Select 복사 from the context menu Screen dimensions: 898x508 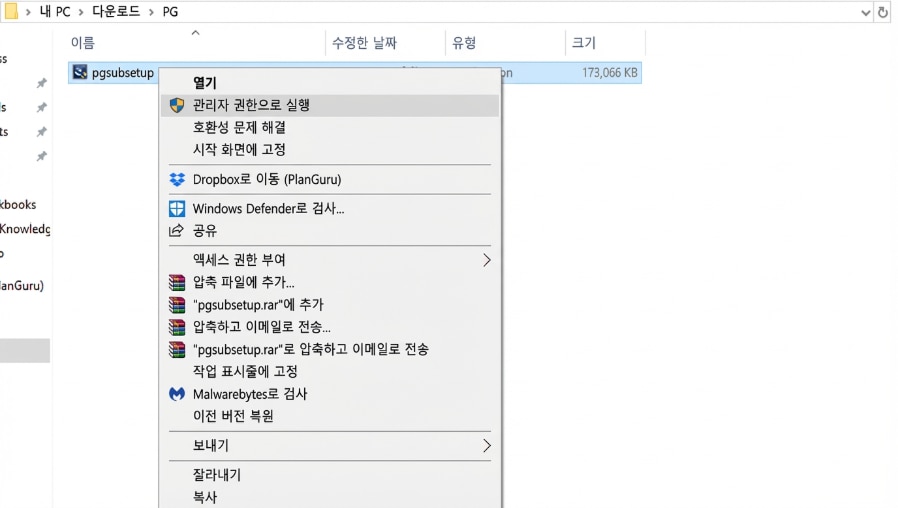coord(330,497)
